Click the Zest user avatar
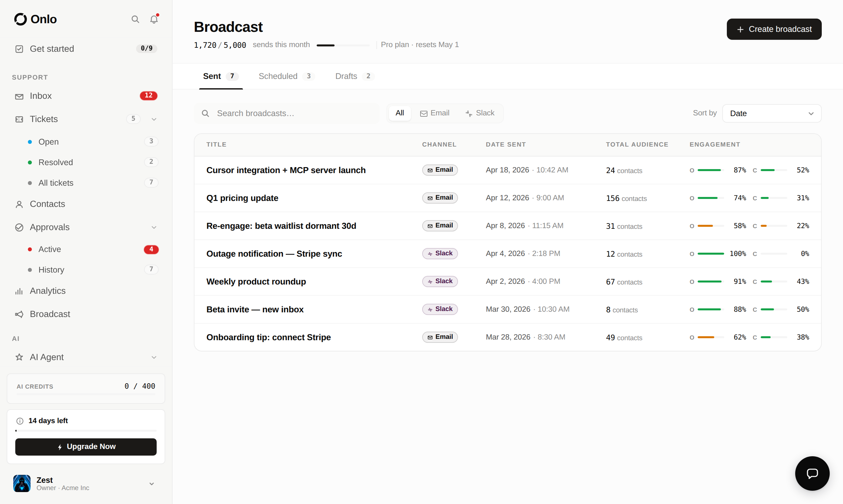Viewport: 843px width, 504px height. (x=22, y=483)
